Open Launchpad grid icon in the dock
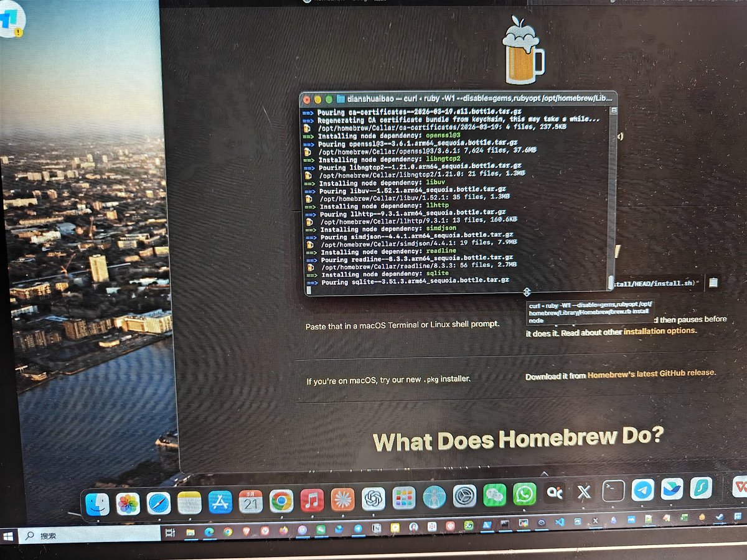Image resolution: width=747 pixels, height=560 pixels. coord(404,498)
